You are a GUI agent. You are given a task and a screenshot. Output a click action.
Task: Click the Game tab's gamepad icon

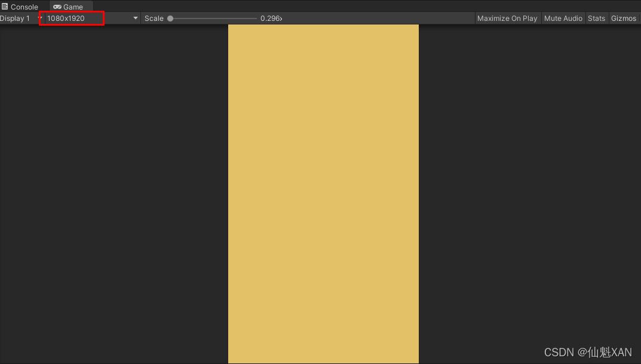(57, 7)
